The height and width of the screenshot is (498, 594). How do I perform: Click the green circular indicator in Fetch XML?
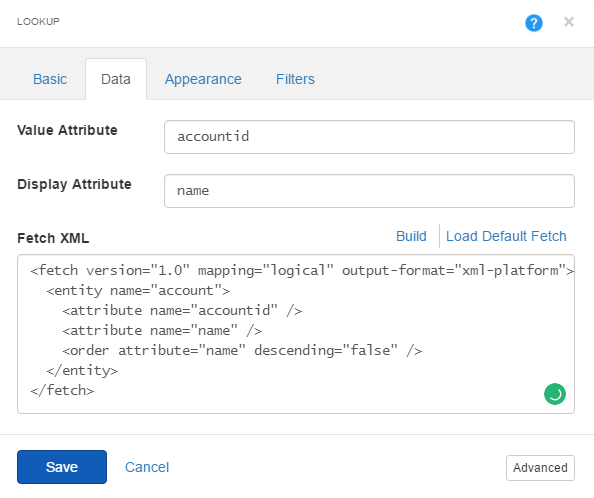click(555, 394)
